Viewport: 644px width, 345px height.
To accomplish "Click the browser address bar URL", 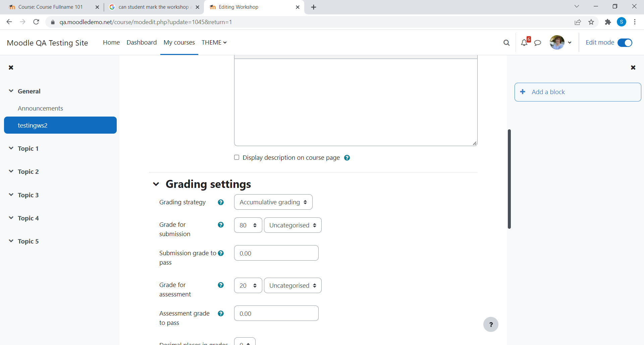I will [x=146, y=22].
